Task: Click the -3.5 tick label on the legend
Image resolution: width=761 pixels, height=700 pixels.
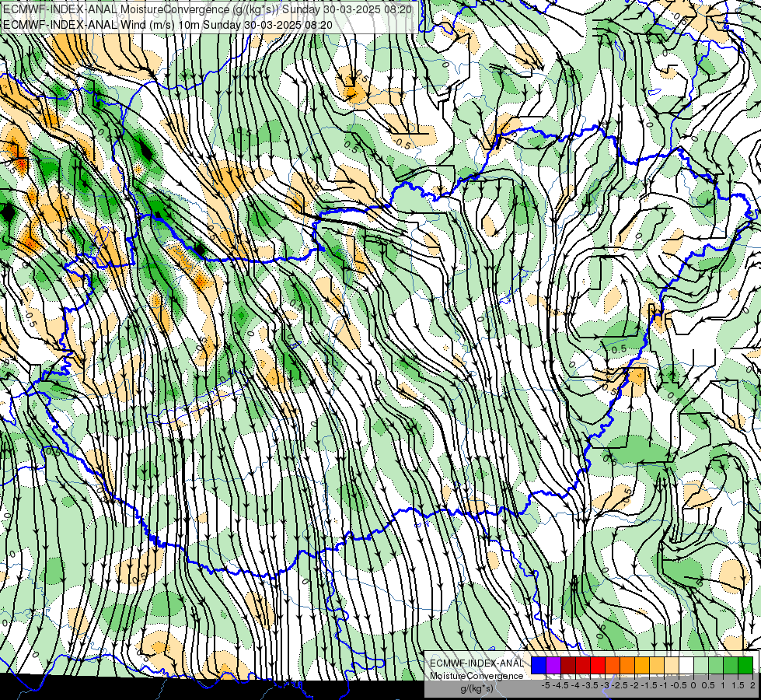Action: [x=590, y=685]
